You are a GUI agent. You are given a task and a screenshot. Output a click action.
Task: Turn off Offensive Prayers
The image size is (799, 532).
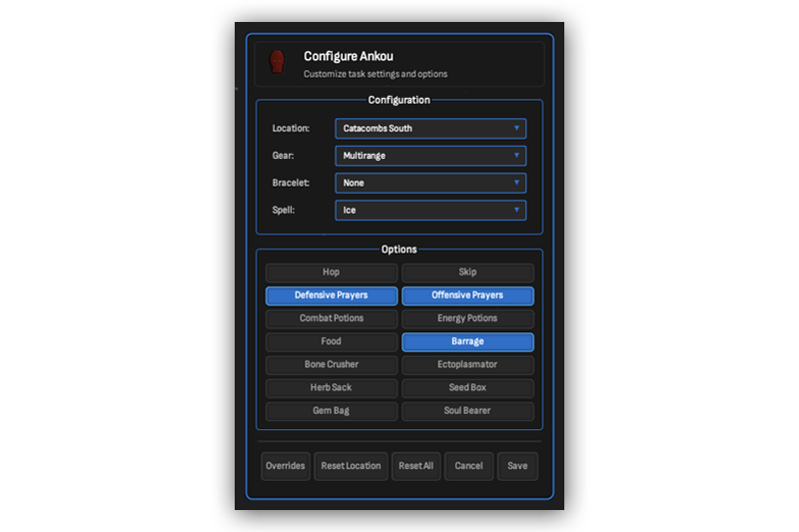pos(467,295)
